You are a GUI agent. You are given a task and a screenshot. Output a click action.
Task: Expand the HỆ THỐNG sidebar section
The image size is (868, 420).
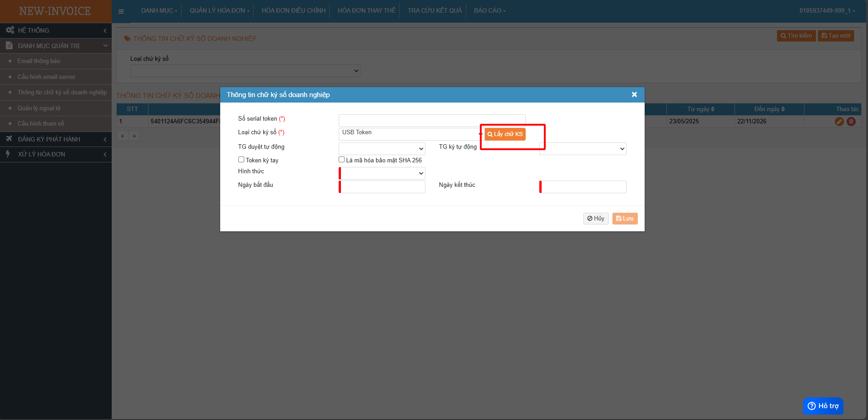pos(56,30)
